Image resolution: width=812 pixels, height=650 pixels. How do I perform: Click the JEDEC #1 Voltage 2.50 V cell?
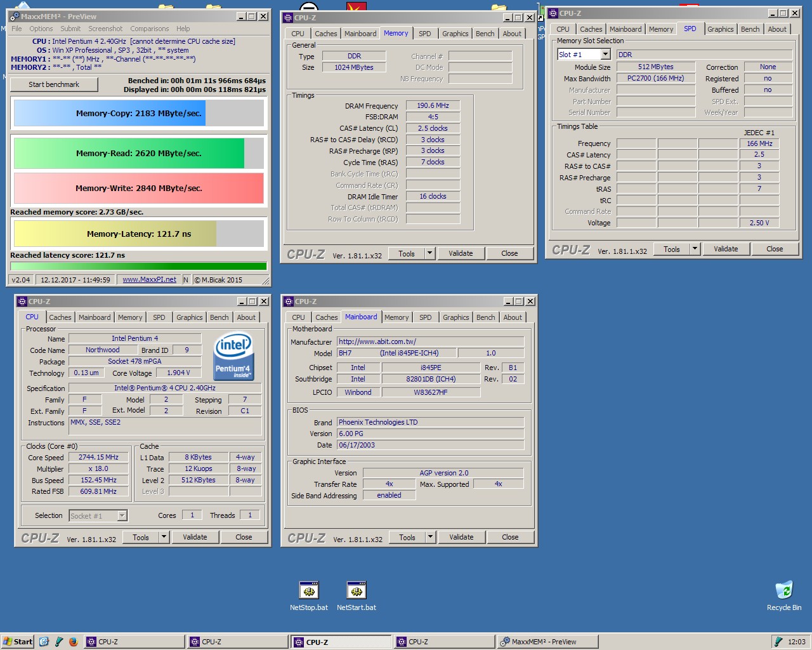pyautogui.click(x=759, y=223)
